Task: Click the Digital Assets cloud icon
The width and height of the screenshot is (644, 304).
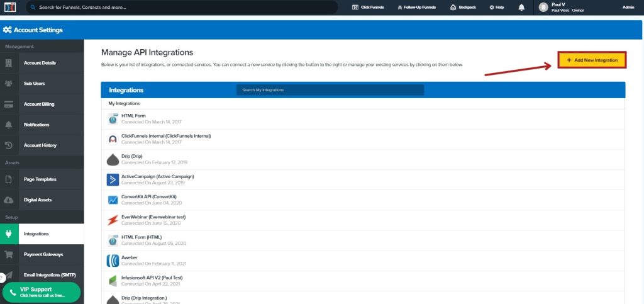Action: (9, 200)
